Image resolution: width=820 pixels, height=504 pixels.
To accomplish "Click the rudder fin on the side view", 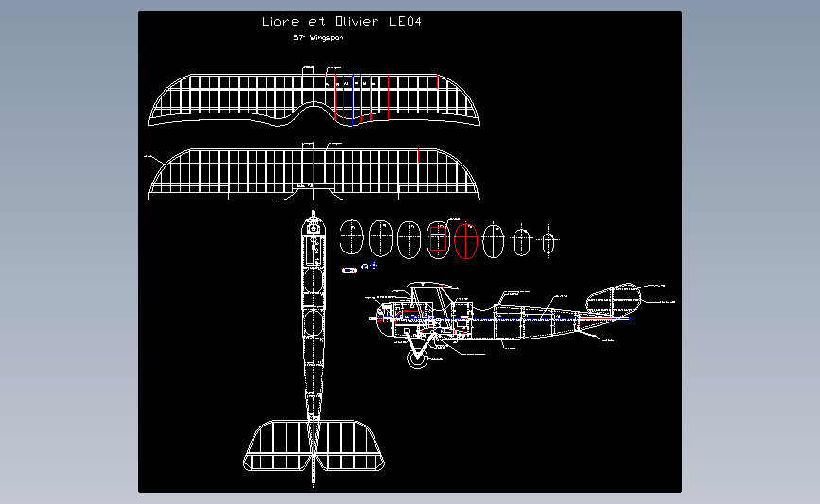I will [x=614, y=300].
